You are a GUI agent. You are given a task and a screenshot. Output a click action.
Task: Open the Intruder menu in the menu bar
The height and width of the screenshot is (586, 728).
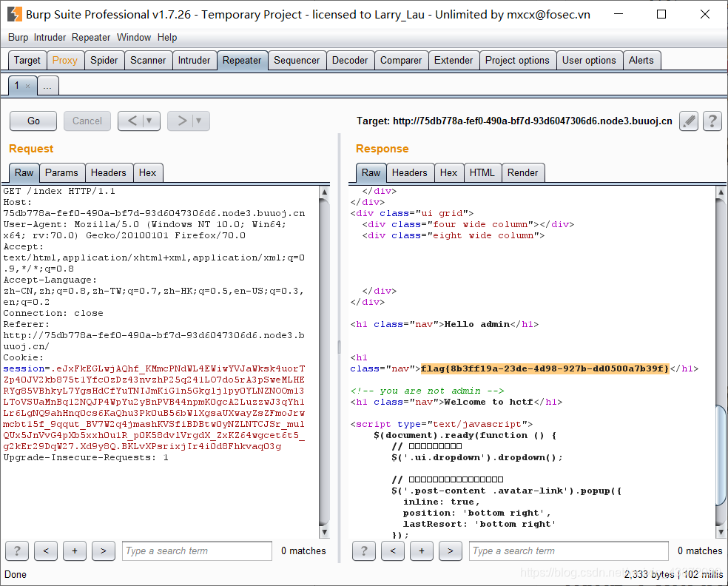click(x=50, y=38)
